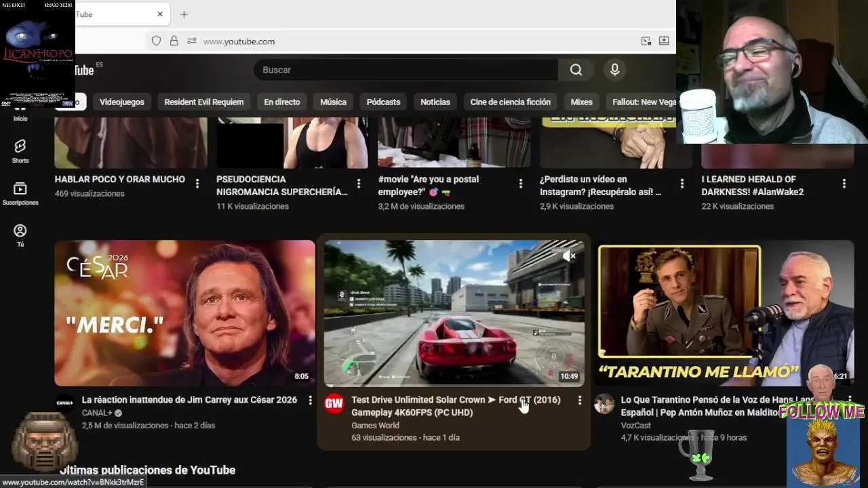Viewport: 868px width, 488px height.
Task: Open Jim Carrey MERCI video thumbnail
Action: click(184, 313)
